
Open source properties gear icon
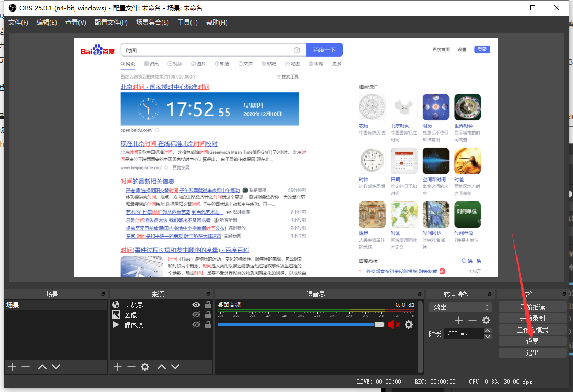pyautogui.click(x=145, y=367)
